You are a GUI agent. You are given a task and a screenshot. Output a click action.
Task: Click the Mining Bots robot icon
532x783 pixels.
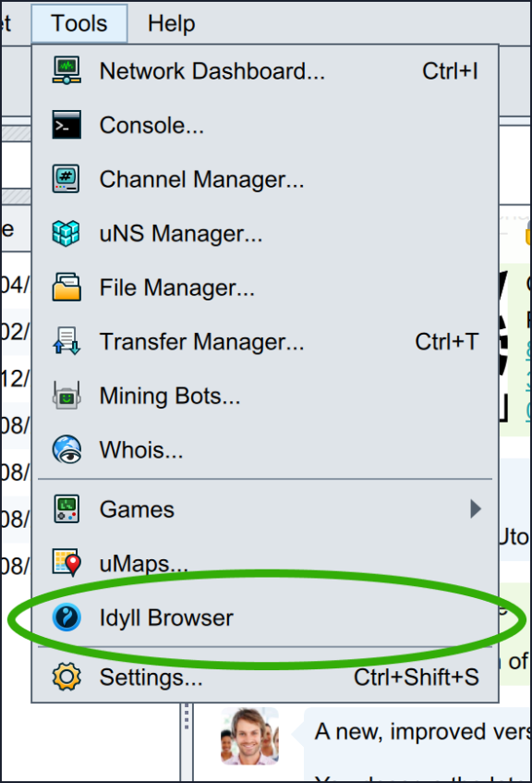pos(66,395)
